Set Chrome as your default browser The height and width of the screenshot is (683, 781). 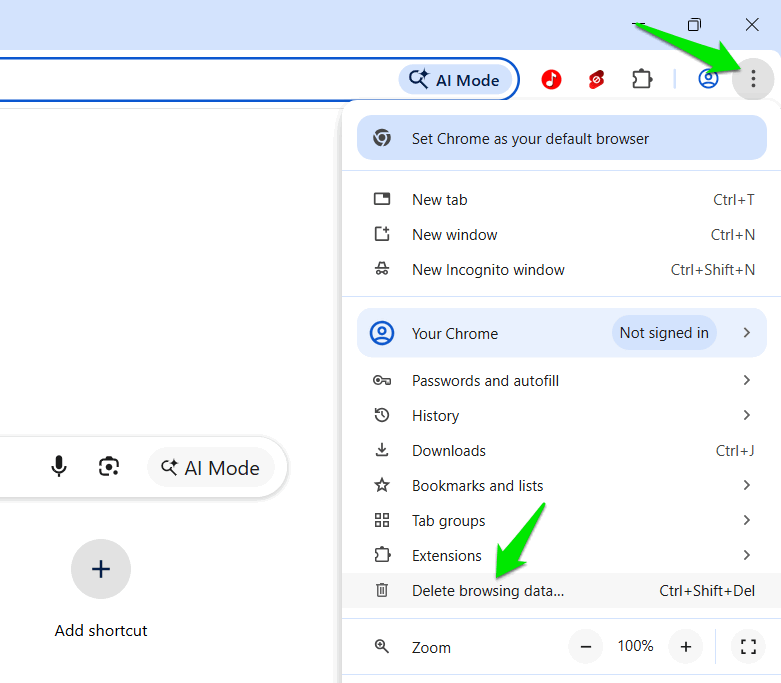coord(561,138)
